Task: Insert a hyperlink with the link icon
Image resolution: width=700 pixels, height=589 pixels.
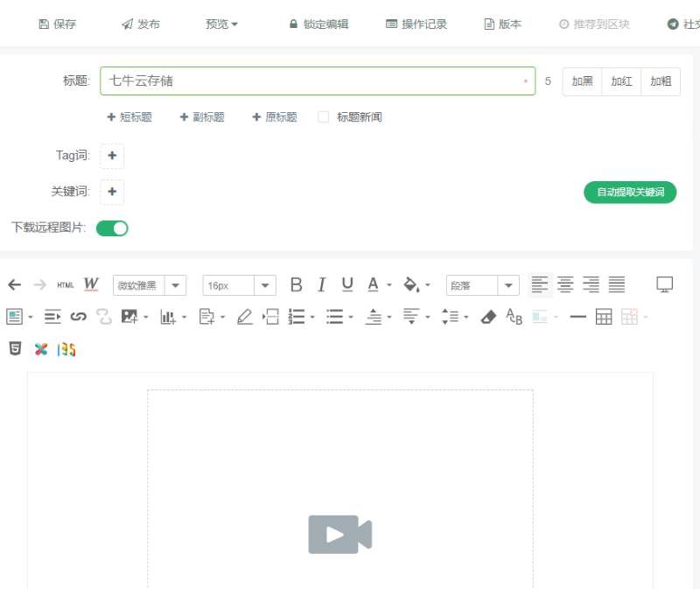Action: 79,316
